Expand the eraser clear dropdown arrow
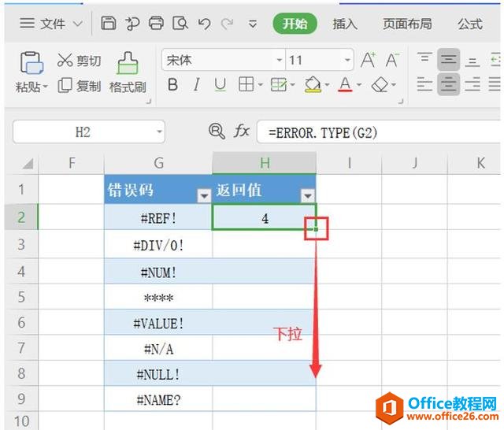The width and height of the screenshot is (504, 430). [x=394, y=85]
